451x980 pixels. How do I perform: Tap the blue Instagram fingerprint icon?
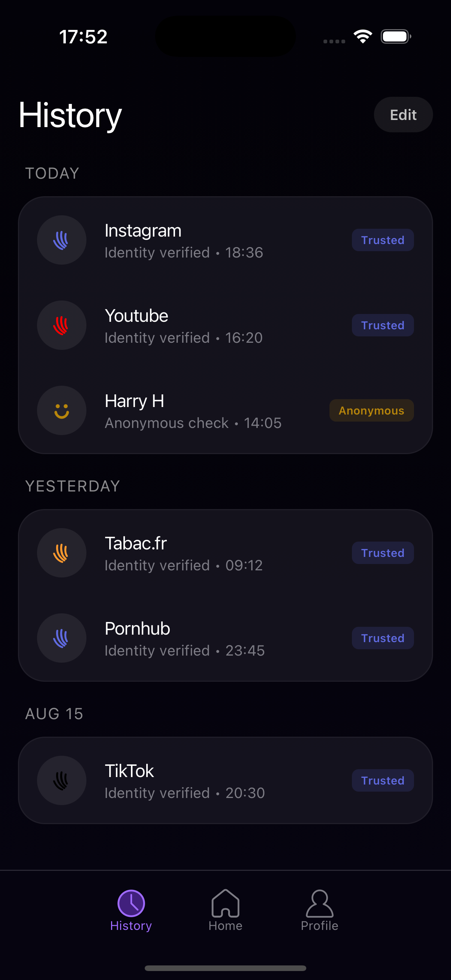[61, 240]
